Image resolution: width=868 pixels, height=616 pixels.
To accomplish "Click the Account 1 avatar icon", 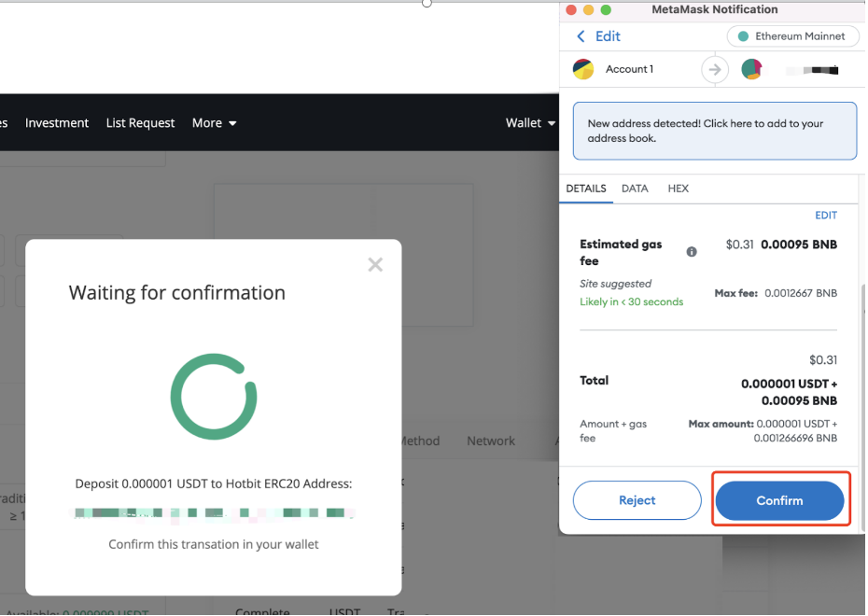I will [583, 69].
